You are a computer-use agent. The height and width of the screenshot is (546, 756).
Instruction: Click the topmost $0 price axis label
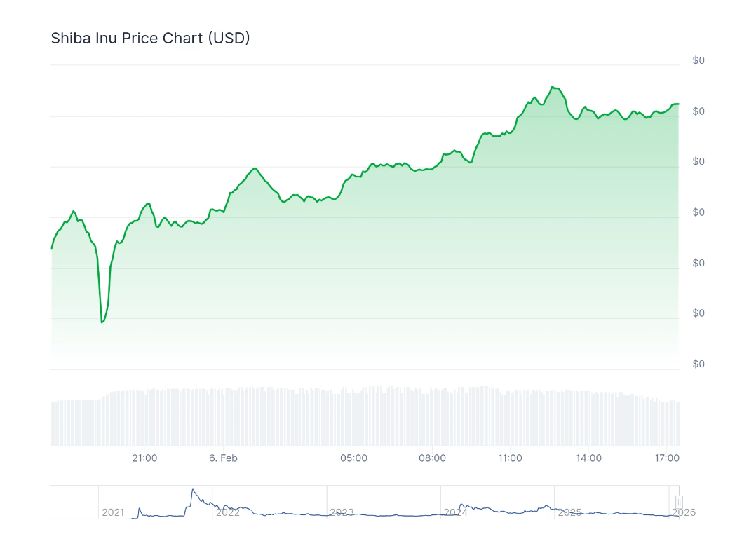[x=698, y=60]
